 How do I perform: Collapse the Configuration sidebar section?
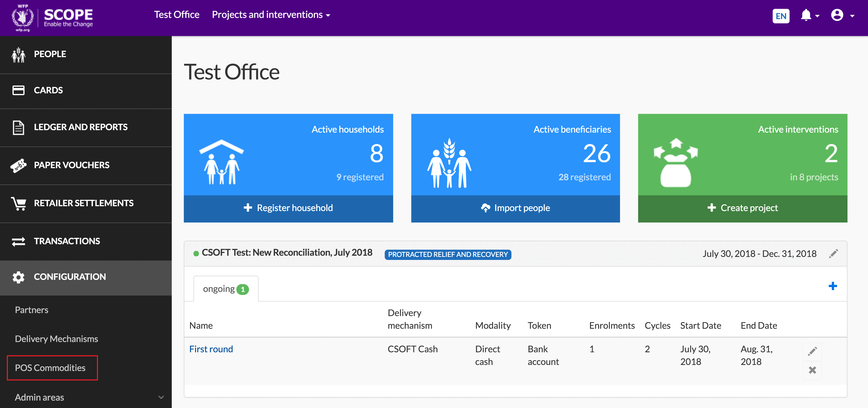pyautogui.click(x=70, y=277)
